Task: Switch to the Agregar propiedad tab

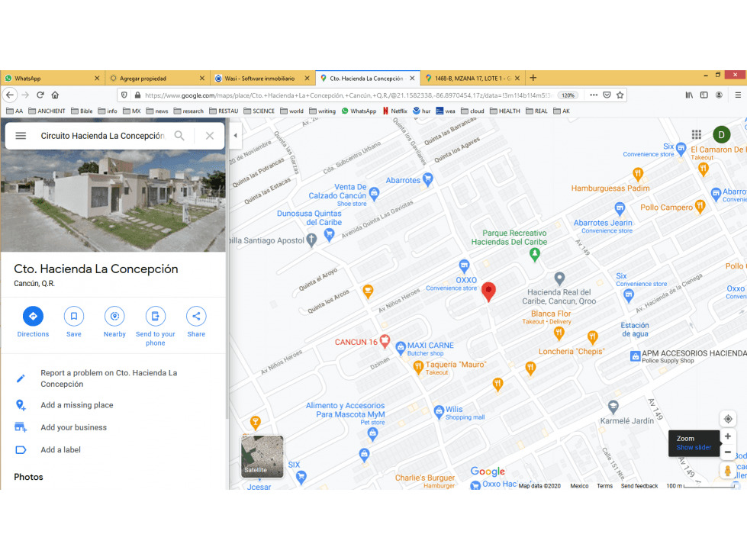Action: (157, 78)
